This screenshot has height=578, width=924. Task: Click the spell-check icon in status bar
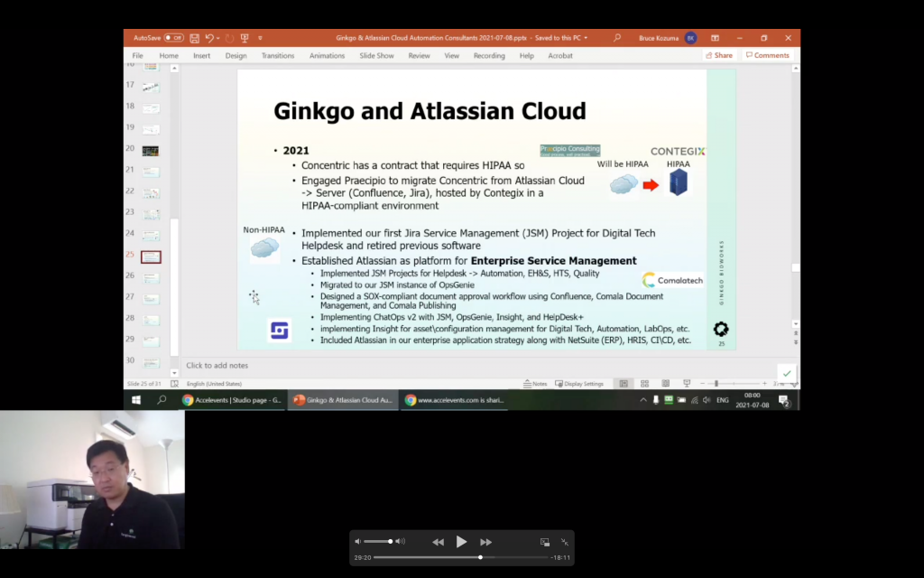174,383
